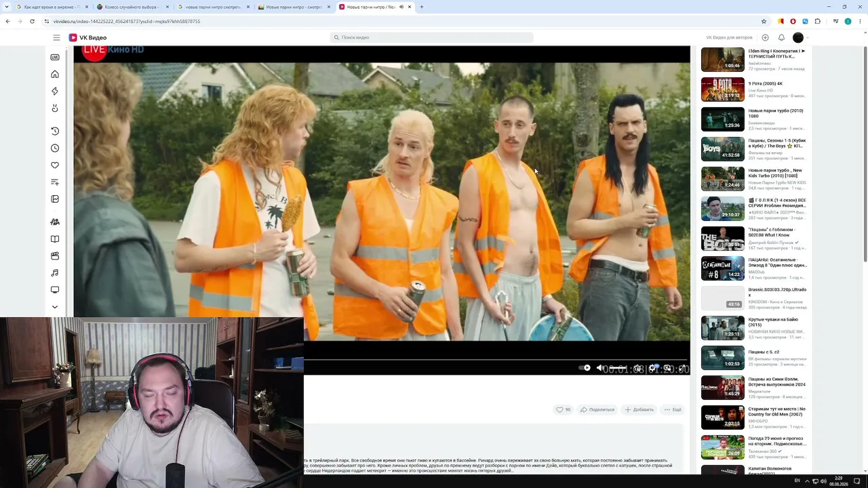Click the "Поиск видео" search field
The height and width of the screenshot is (488, 868).
click(x=432, y=38)
